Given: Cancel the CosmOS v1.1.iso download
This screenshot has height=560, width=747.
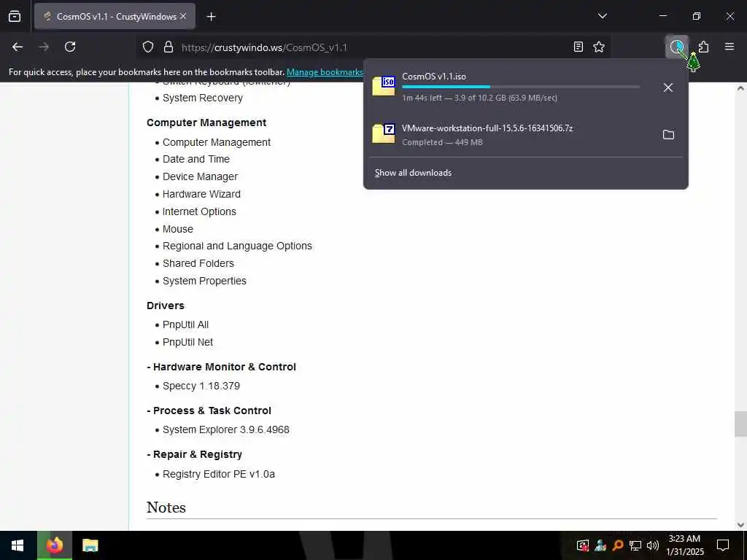Looking at the screenshot, I should tap(668, 87).
